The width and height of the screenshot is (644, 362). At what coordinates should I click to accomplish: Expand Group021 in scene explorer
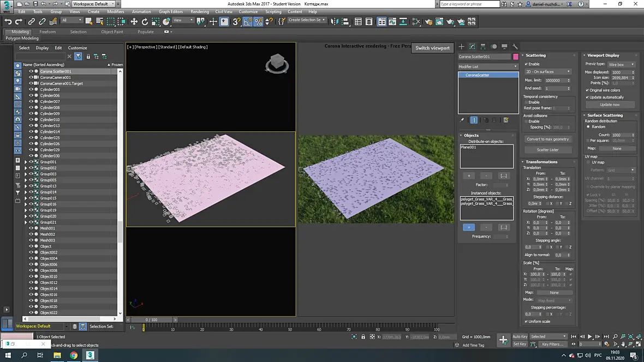pos(26,222)
